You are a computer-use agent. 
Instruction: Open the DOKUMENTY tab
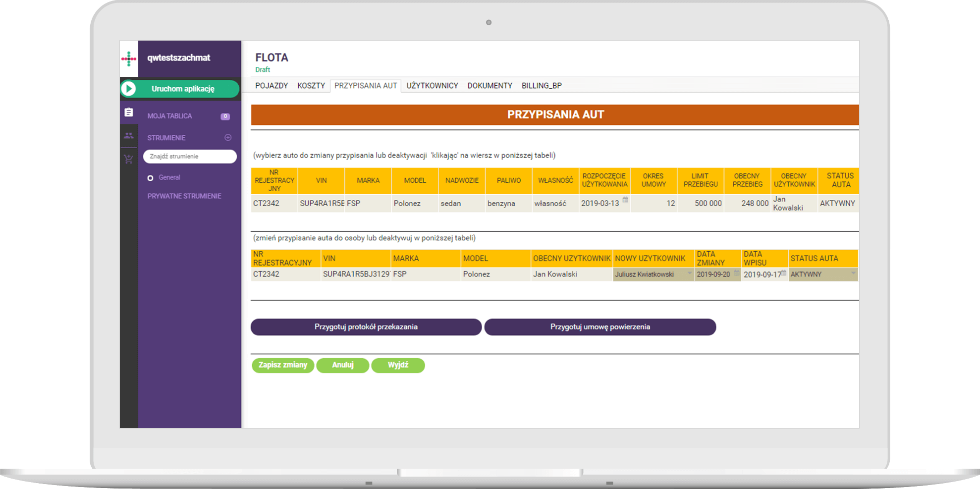(490, 86)
